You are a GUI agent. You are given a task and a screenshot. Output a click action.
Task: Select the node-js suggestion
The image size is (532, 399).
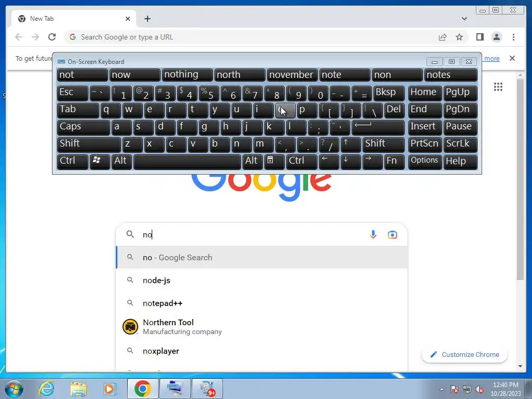(262, 280)
